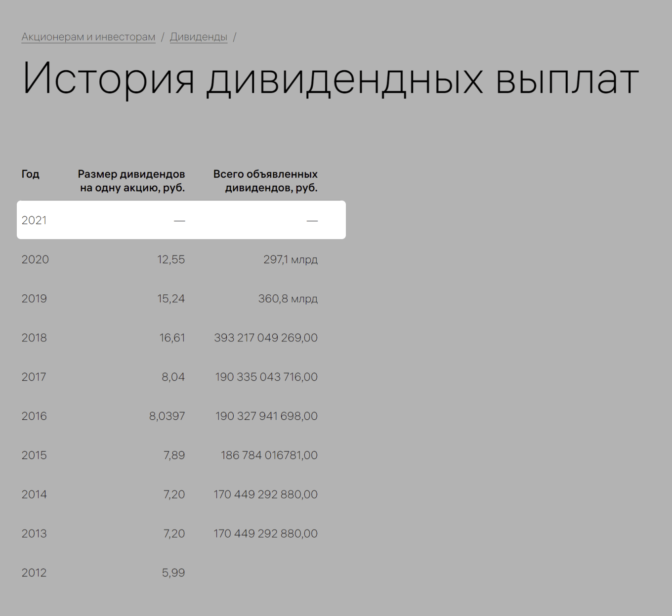Click the 297,1 млрд value for 2020

coord(292,259)
